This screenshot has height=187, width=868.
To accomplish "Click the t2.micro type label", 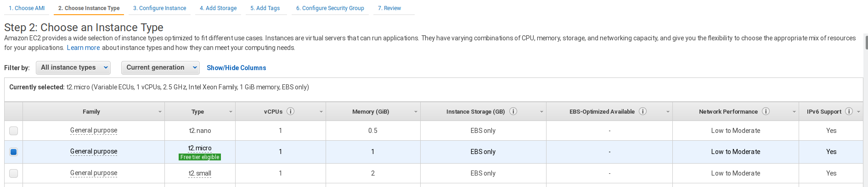I will (x=200, y=148).
